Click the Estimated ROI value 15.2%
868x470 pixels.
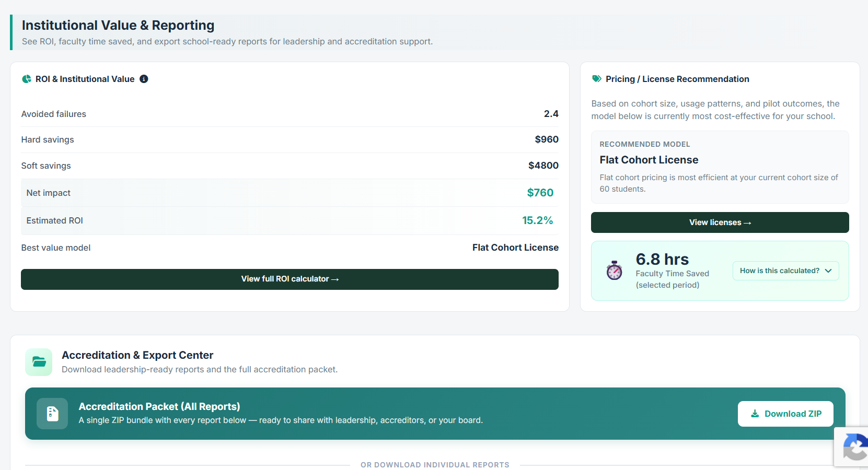537,220
